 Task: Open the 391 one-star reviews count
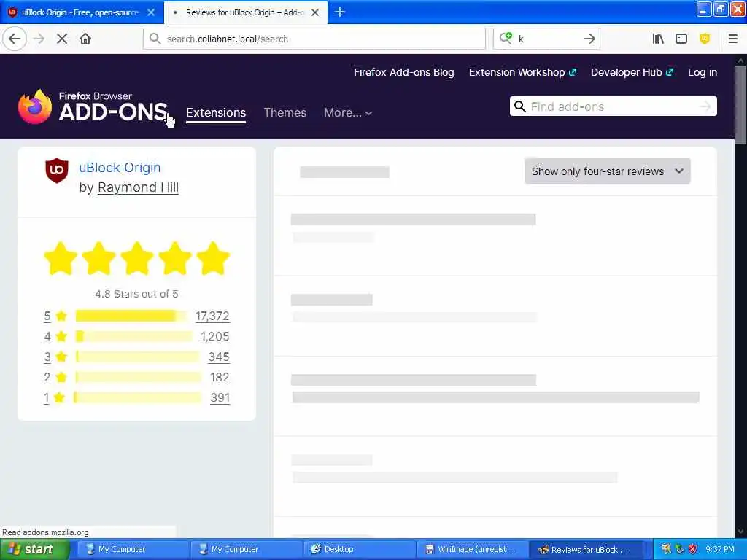point(220,397)
